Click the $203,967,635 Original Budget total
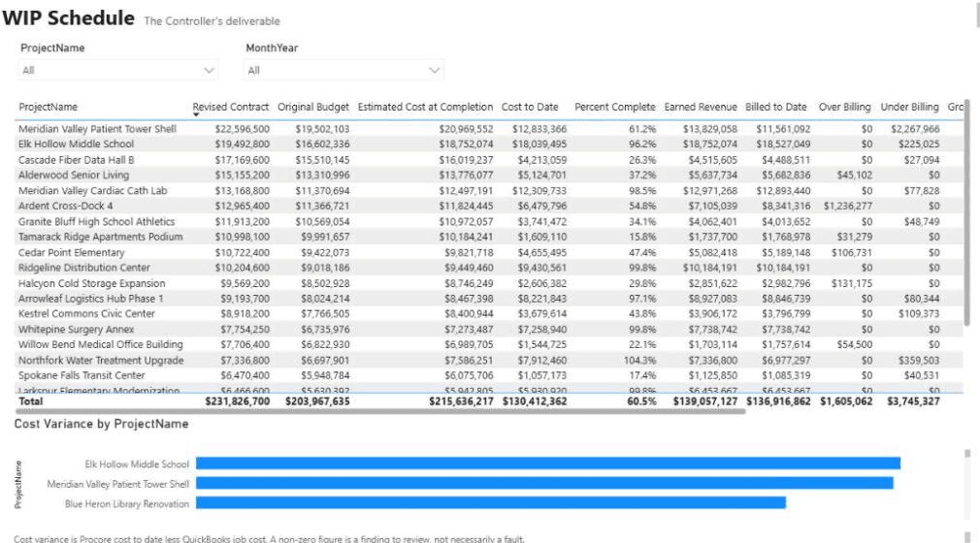This screenshot has width=980, height=543. click(317, 401)
